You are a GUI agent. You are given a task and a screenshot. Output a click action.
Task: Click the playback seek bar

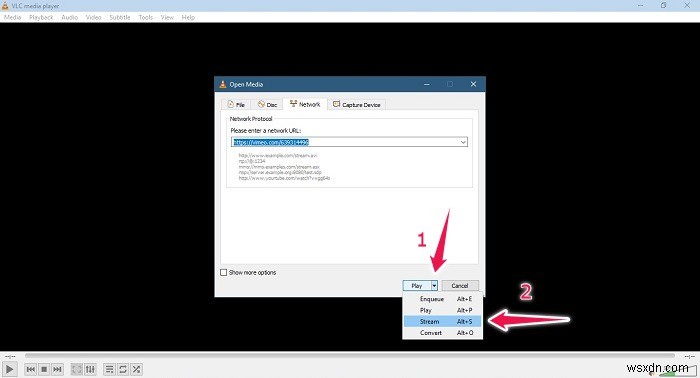pos(350,356)
